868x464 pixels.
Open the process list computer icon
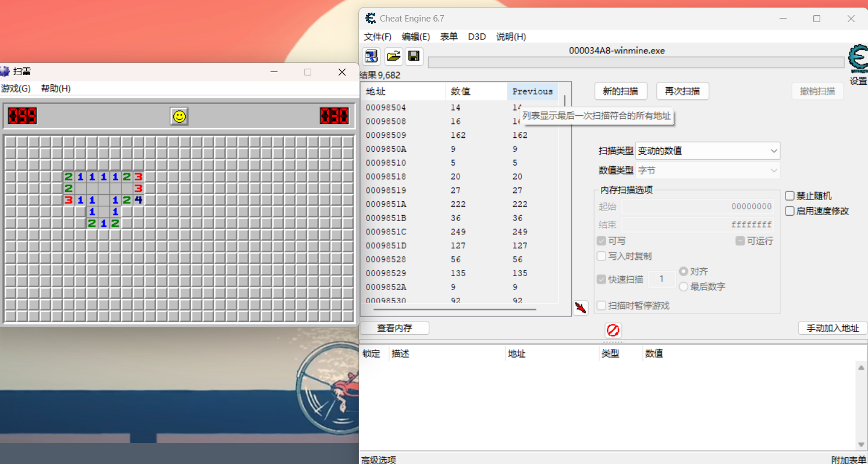point(371,56)
